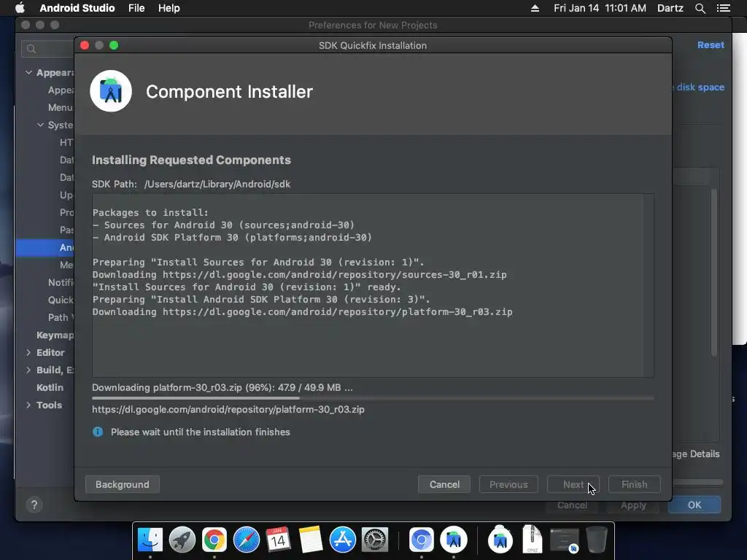Viewport: 747px width, 560px height.
Task: Expand the Editor settings section
Action: pos(28,352)
